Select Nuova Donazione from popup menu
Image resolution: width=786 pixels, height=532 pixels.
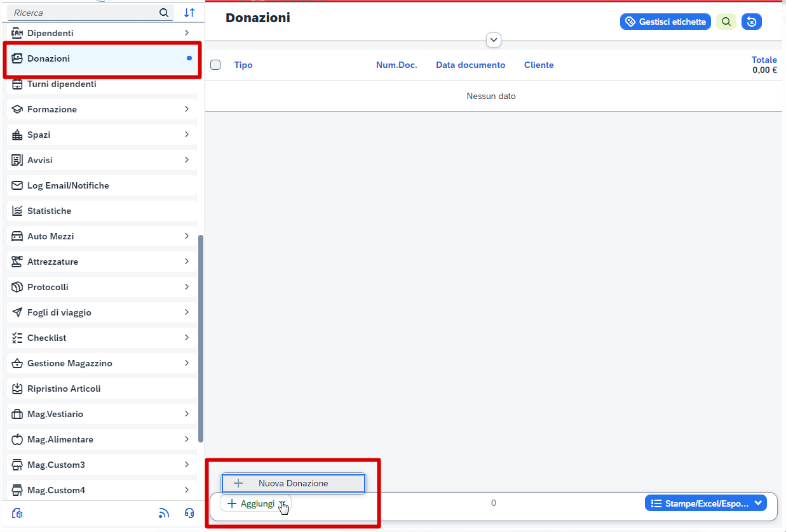pyautogui.click(x=293, y=483)
